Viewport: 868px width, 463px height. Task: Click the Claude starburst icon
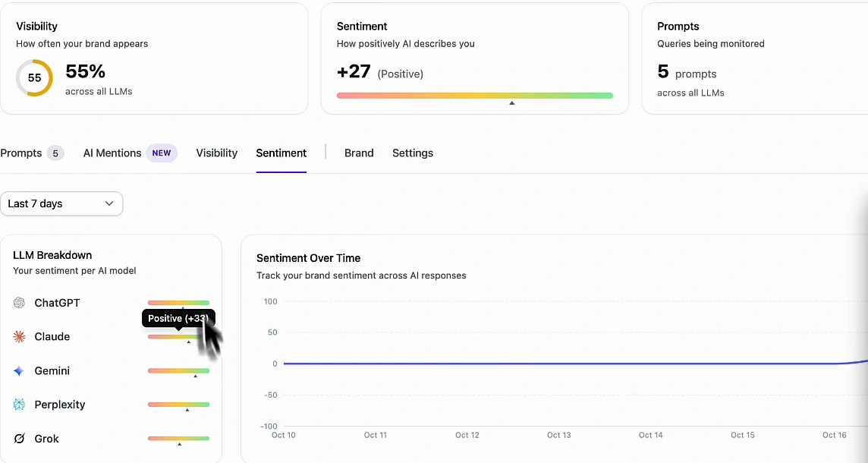(19, 337)
